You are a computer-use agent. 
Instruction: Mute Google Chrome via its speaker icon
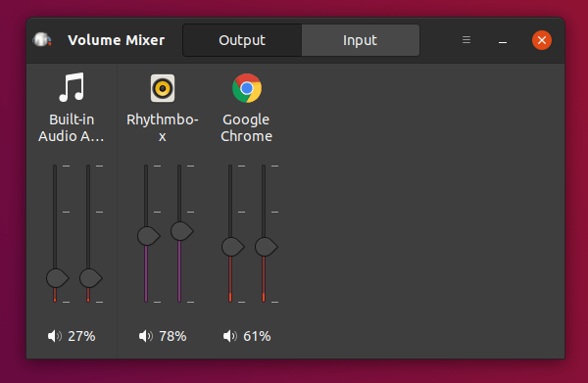pos(230,336)
